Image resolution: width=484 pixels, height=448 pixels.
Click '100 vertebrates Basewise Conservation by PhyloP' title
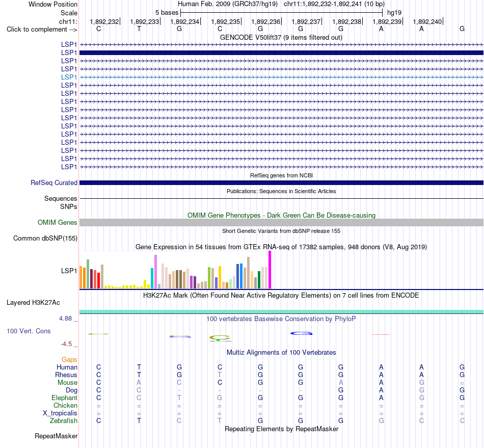pos(281,319)
